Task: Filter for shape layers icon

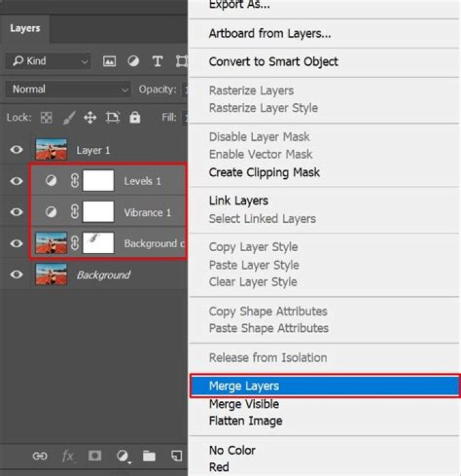Action: pyautogui.click(x=181, y=61)
